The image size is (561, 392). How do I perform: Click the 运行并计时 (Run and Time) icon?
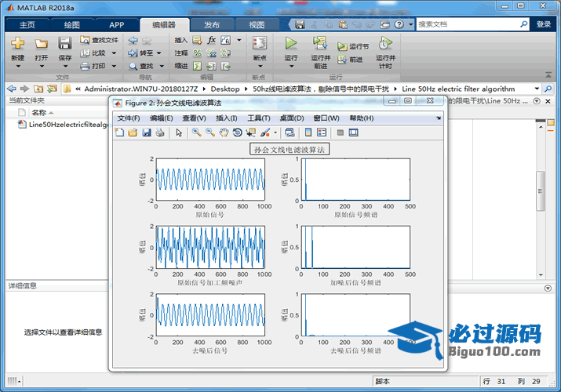point(385,43)
